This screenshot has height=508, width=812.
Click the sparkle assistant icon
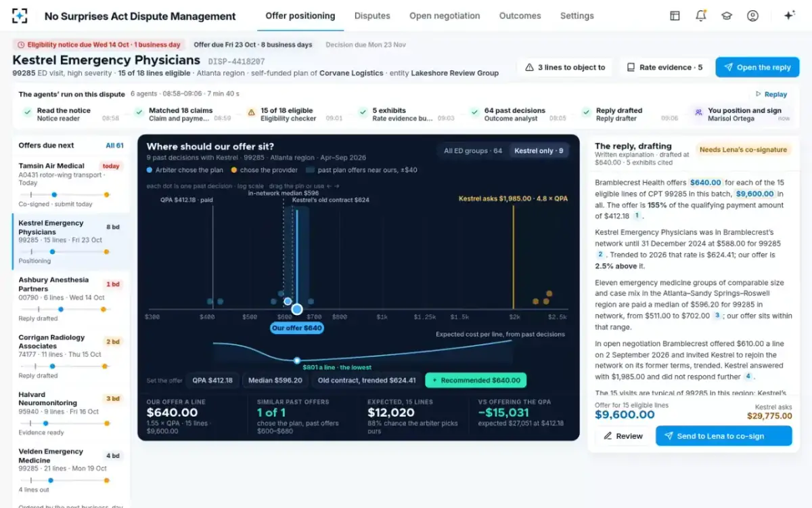(789, 16)
